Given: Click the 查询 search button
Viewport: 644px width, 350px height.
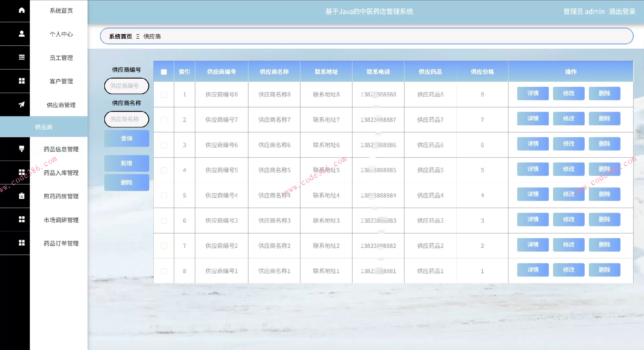Looking at the screenshot, I should (126, 138).
